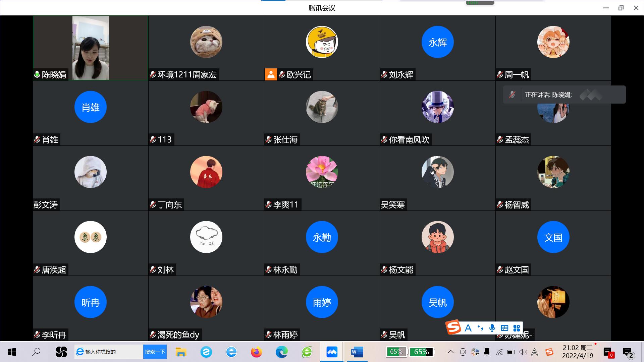The width and height of the screenshot is (644, 362).
Task: Select 刘永辉 participant tile avatar
Action: pos(437,42)
